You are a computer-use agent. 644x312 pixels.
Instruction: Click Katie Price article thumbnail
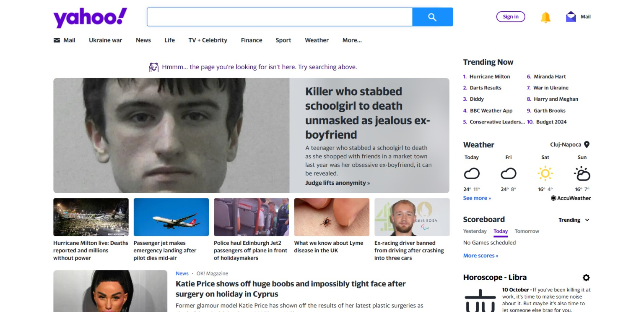point(110,291)
